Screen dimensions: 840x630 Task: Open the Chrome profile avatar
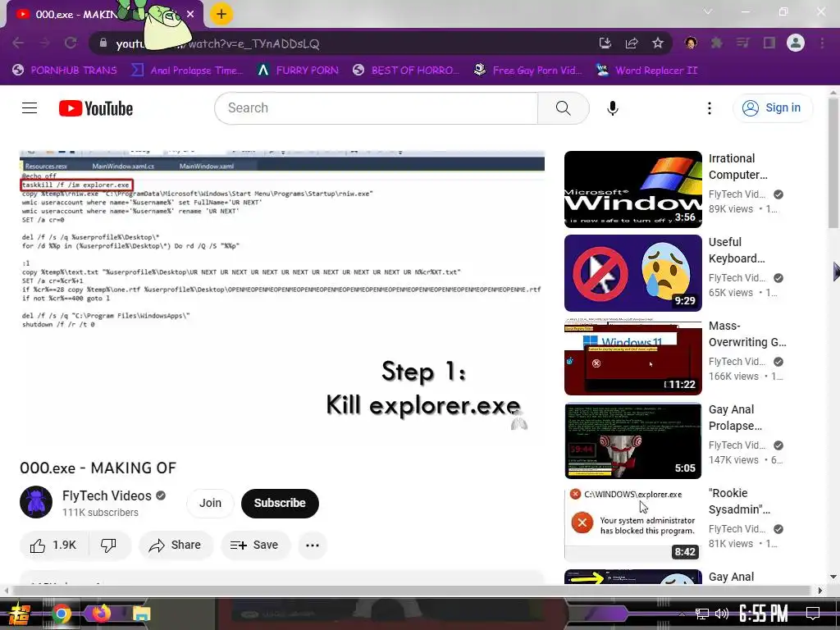[796, 43]
